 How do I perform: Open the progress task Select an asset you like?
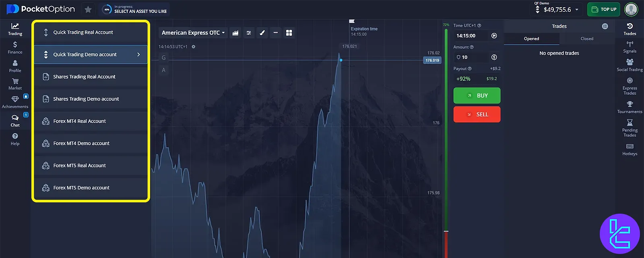135,9
